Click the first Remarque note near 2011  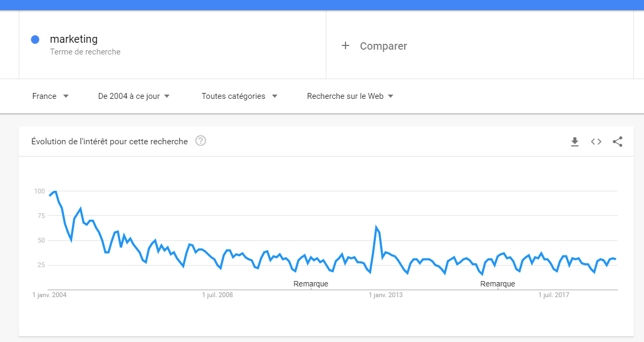click(x=311, y=284)
